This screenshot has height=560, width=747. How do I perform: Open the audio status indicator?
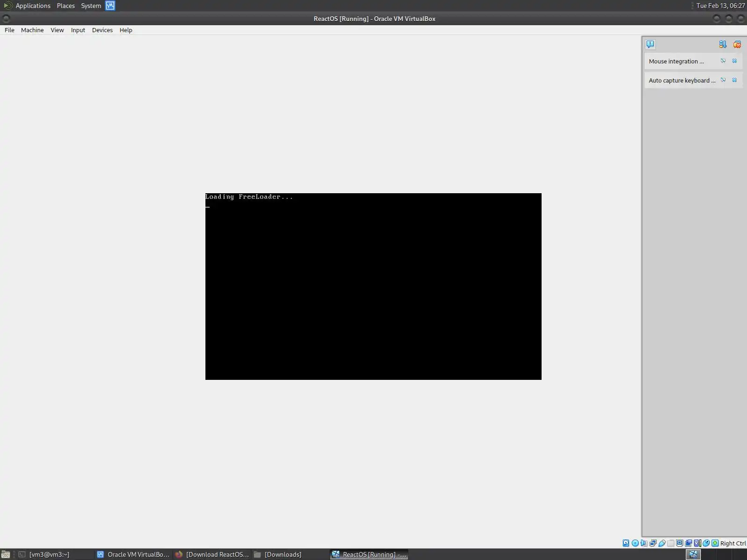(644, 543)
